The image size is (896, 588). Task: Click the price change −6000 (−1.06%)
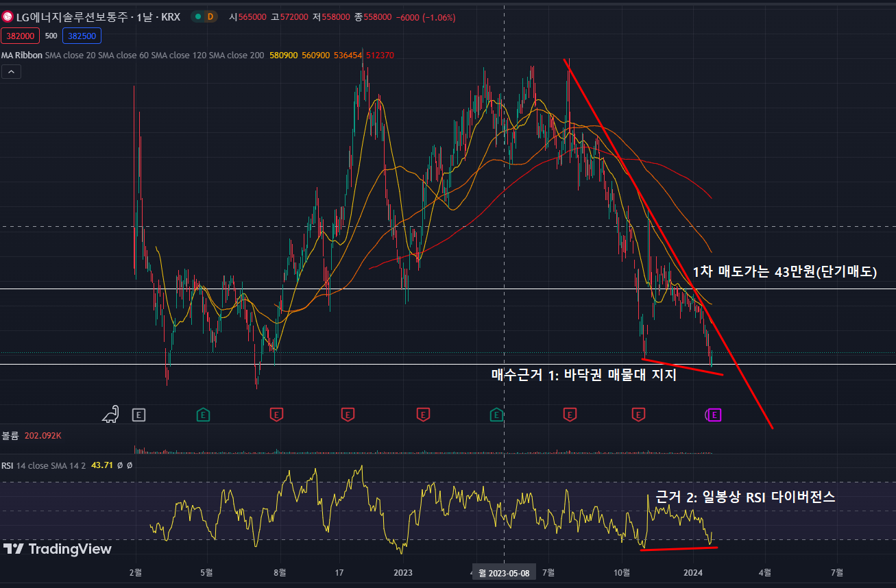click(425, 17)
